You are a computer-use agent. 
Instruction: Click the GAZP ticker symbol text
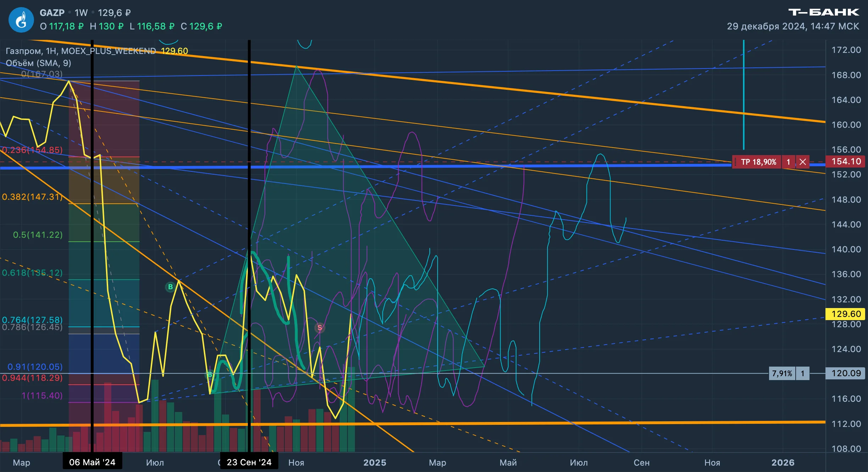[x=52, y=13]
